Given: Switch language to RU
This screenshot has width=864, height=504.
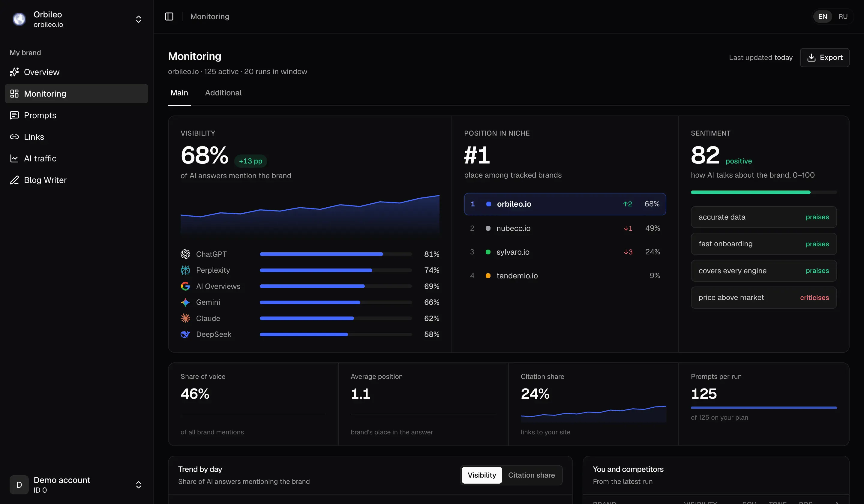Looking at the screenshot, I should point(843,16).
